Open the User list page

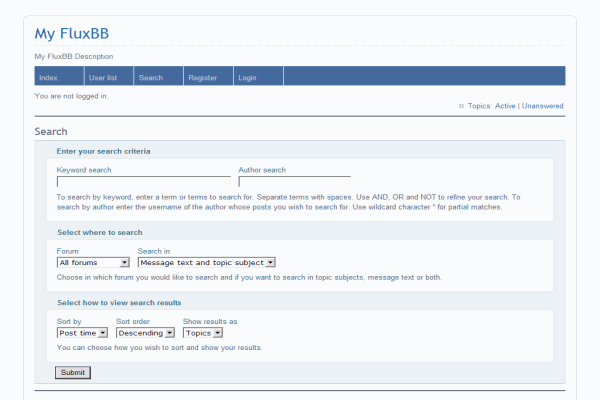pyautogui.click(x=103, y=77)
